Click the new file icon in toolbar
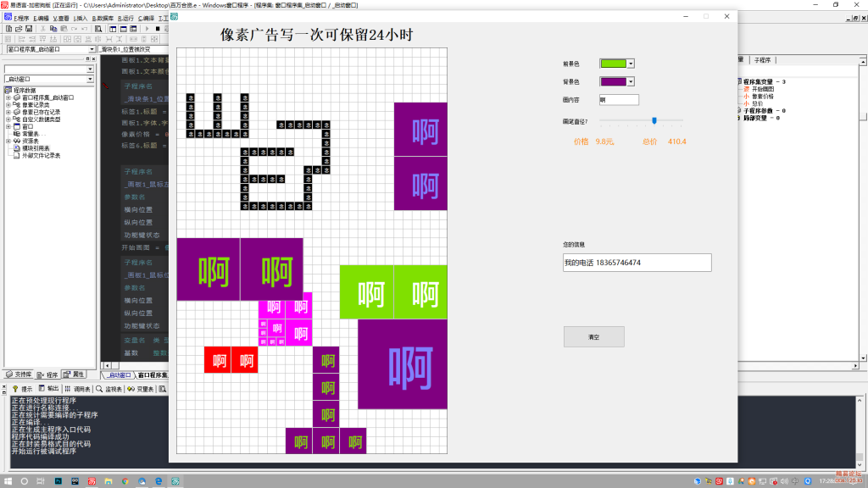This screenshot has width=868, height=488. 8,29
